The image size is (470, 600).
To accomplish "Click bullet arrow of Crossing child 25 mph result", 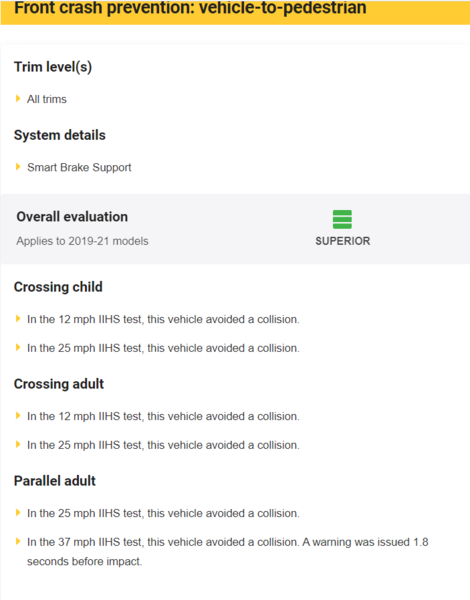I will (x=18, y=347).
